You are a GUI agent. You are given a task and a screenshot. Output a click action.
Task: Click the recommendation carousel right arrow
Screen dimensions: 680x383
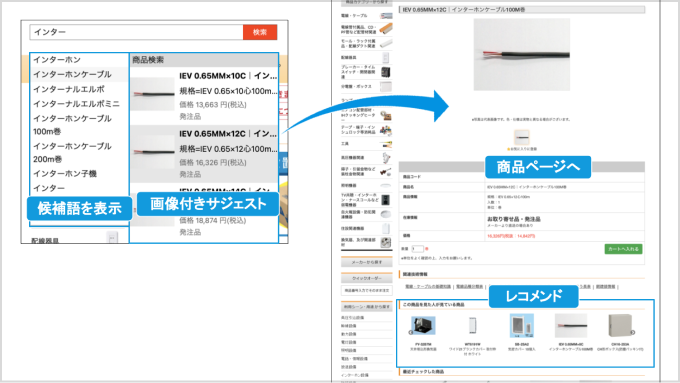tap(633, 332)
